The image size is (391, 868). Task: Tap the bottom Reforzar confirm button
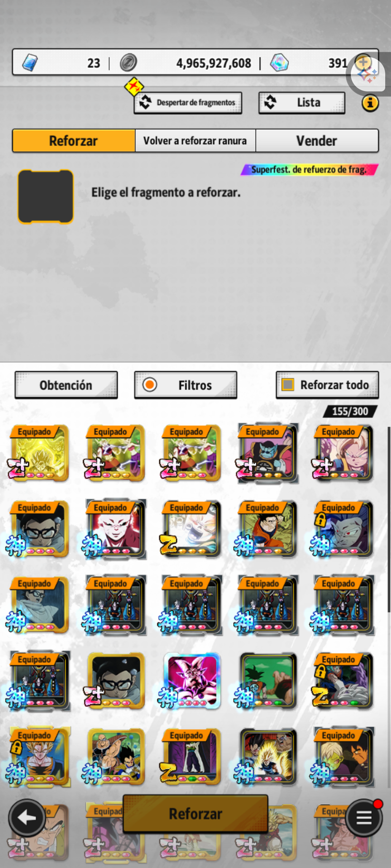point(195,814)
